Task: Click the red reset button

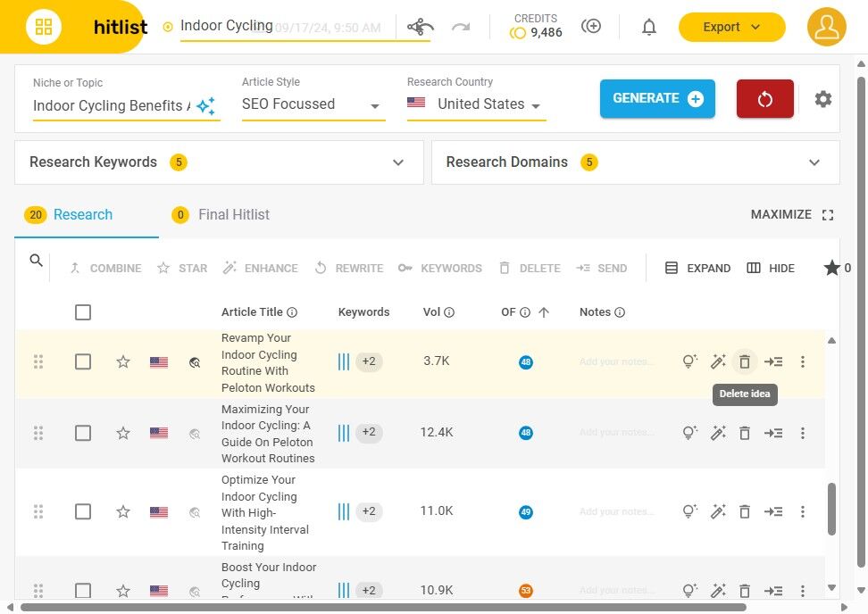Action: pyautogui.click(x=764, y=99)
